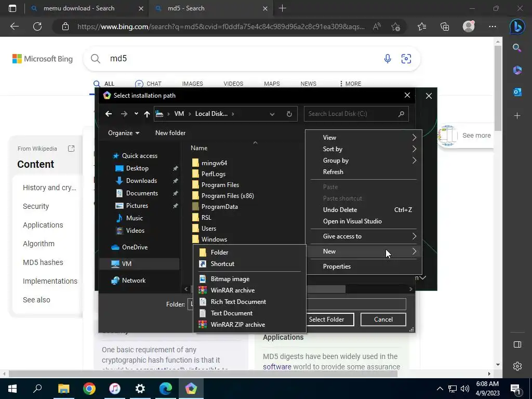The height and width of the screenshot is (399, 532).
Task: Click the Bing visual search camera icon
Action: [x=406, y=59]
